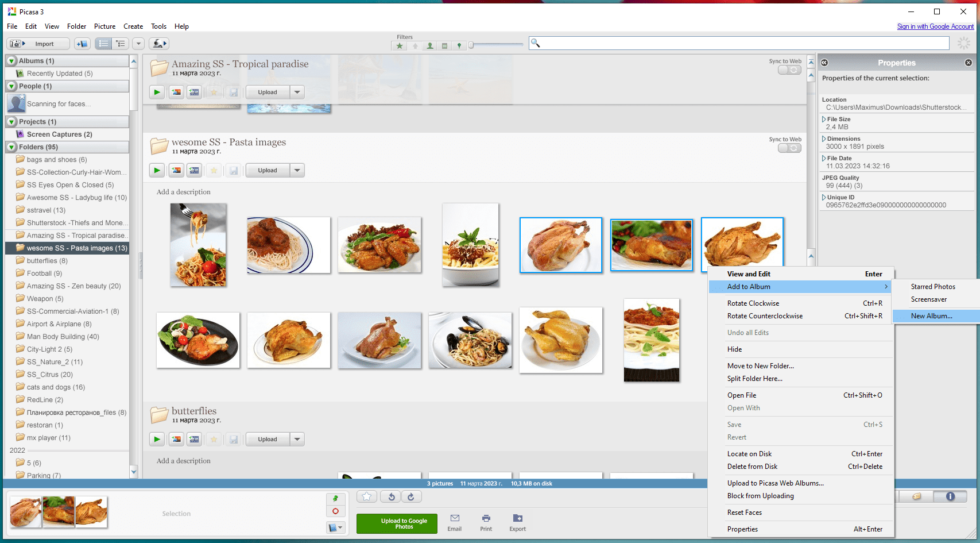Create collage for butterflies folder
Image resolution: width=980 pixels, height=543 pixels.
pyautogui.click(x=176, y=439)
